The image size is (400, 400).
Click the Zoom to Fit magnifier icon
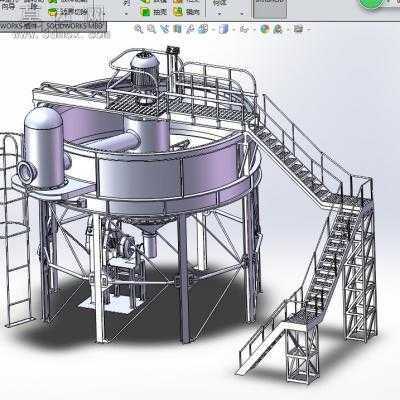[x=139, y=29]
